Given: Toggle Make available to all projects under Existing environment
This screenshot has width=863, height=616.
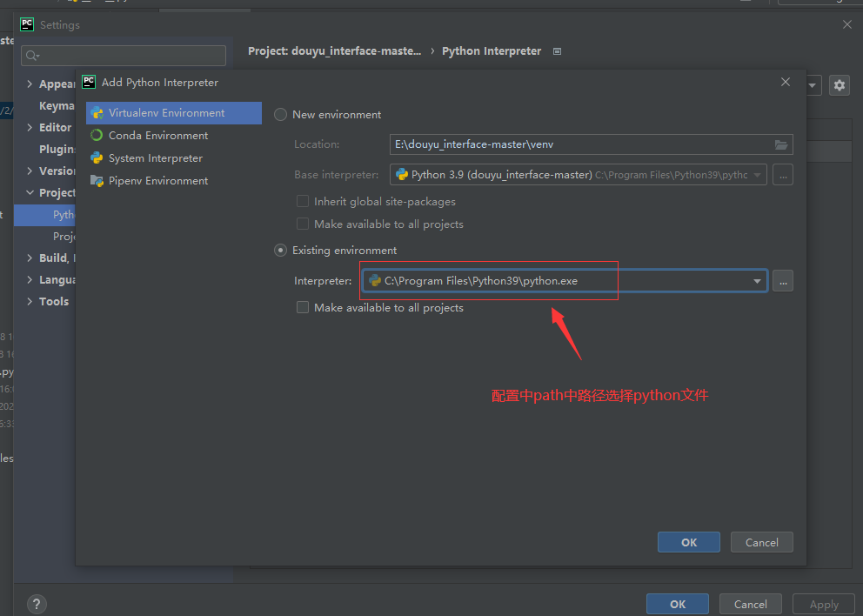Looking at the screenshot, I should 303,307.
